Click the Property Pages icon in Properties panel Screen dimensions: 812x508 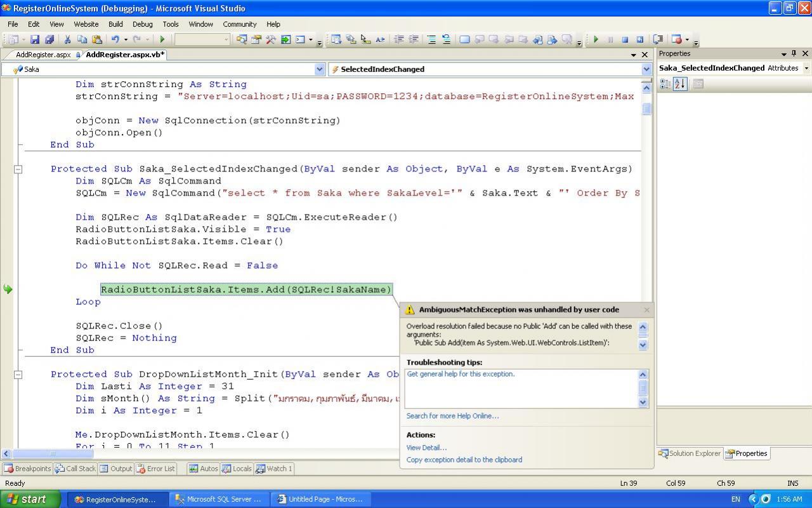pos(698,84)
